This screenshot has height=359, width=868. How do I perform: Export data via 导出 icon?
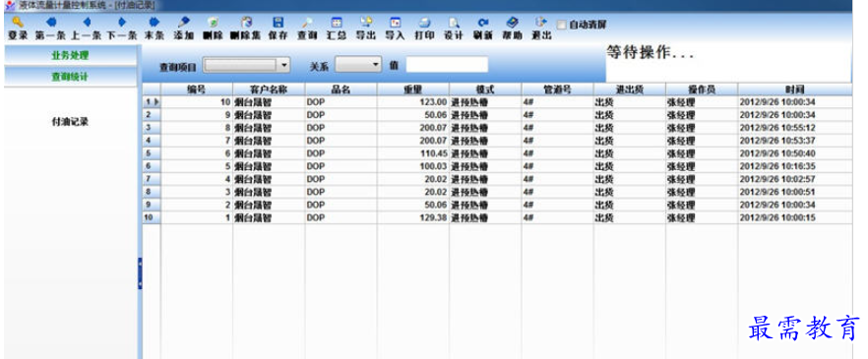coord(365,22)
